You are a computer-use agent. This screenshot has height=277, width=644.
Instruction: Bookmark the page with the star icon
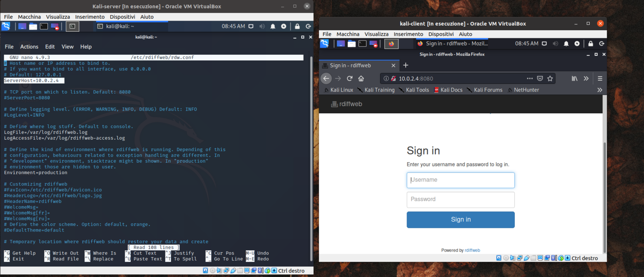(x=550, y=79)
